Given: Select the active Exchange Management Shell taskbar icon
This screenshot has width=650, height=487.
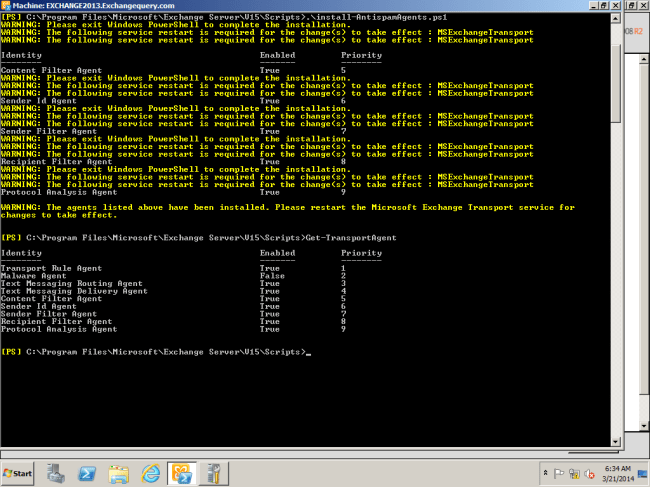Looking at the screenshot, I should click(180, 473).
